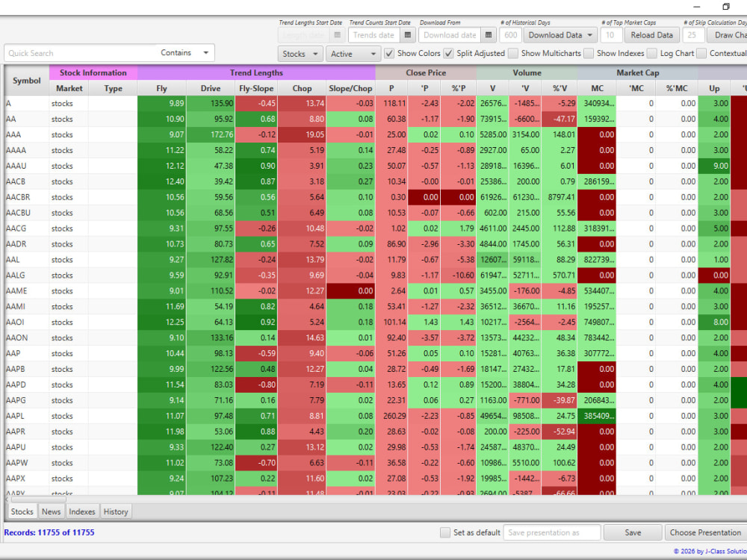Viewport: 747px width, 560px height.
Task: Sort by the Up column header
Action: pyautogui.click(x=714, y=88)
